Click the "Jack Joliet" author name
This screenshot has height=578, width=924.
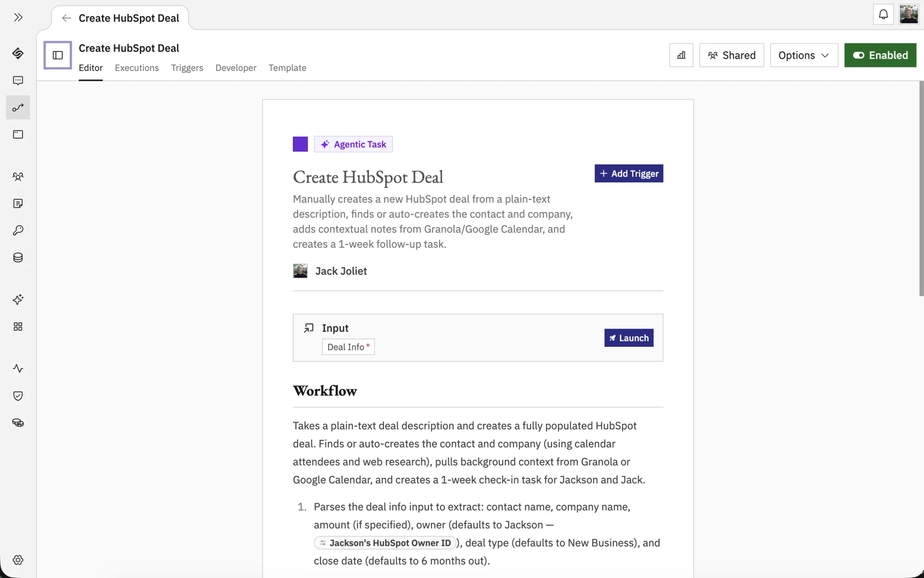341,271
